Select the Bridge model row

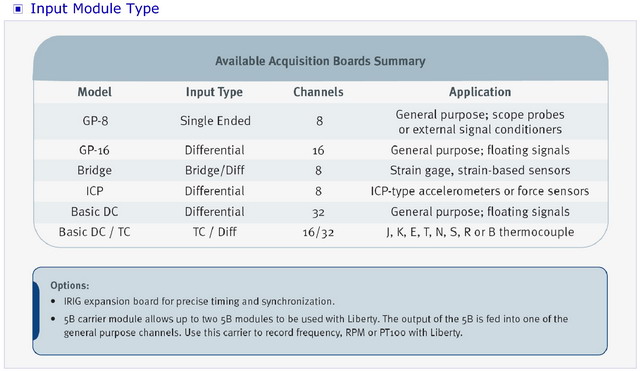click(320, 170)
